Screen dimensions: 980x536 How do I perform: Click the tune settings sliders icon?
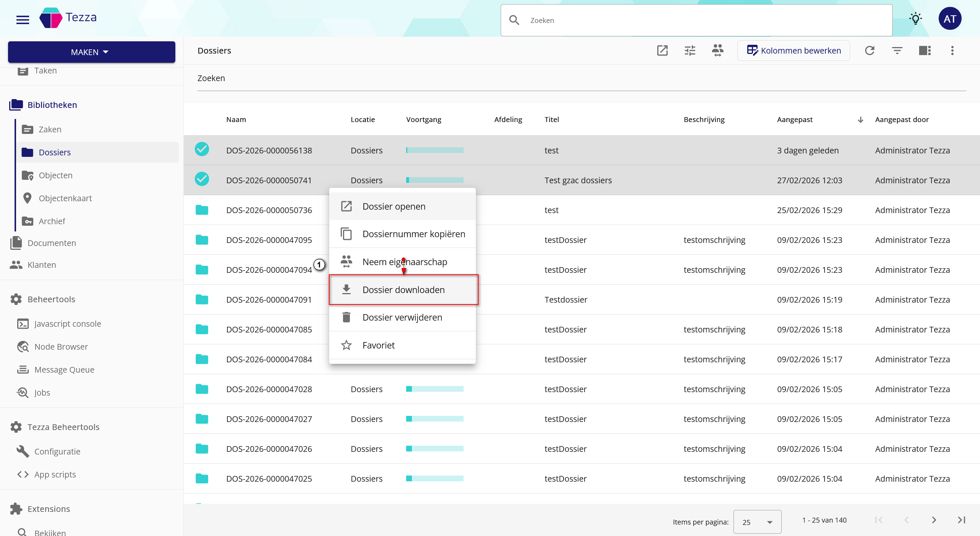tap(690, 51)
